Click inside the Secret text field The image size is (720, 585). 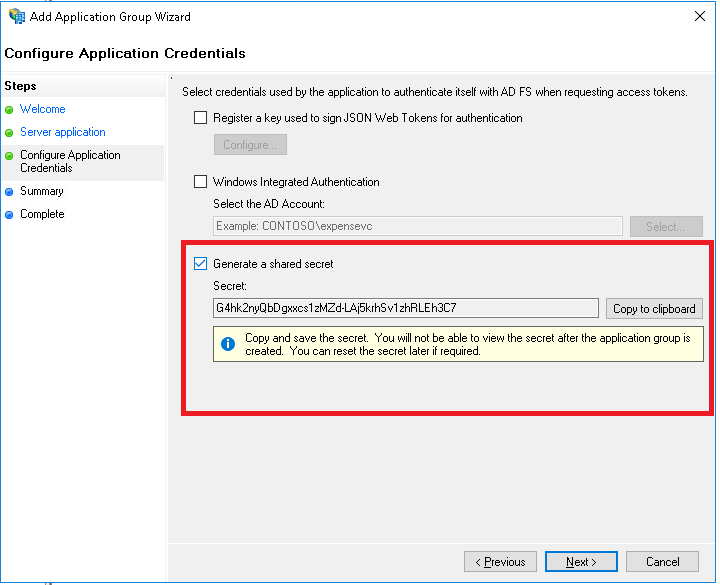click(405, 308)
